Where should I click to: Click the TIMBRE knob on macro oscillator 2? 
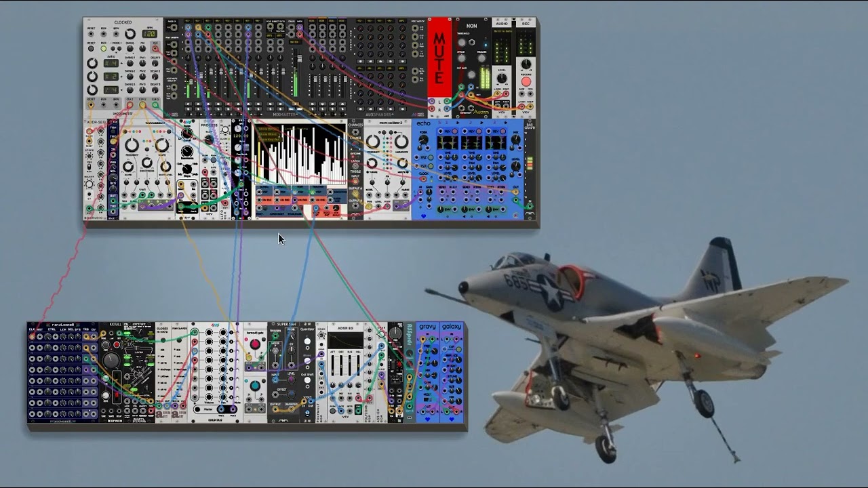[x=372, y=163]
